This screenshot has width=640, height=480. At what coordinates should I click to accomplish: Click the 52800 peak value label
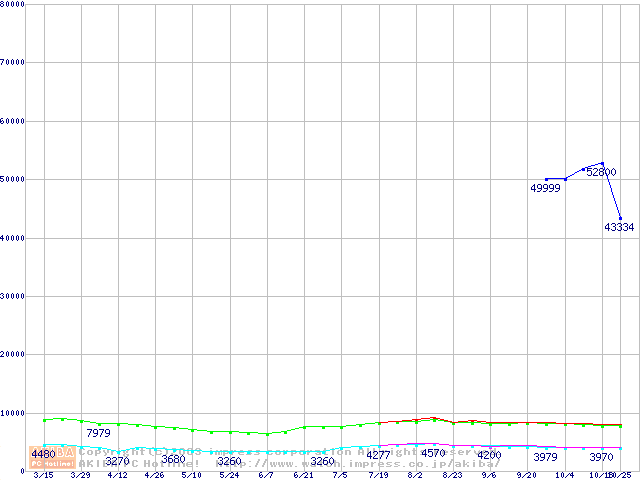coord(601,172)
